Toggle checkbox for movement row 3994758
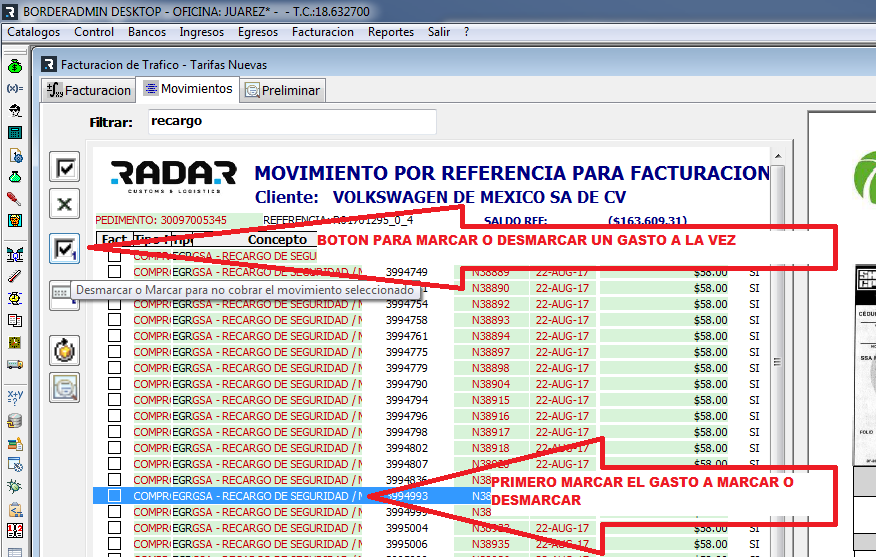 (115, 320)
